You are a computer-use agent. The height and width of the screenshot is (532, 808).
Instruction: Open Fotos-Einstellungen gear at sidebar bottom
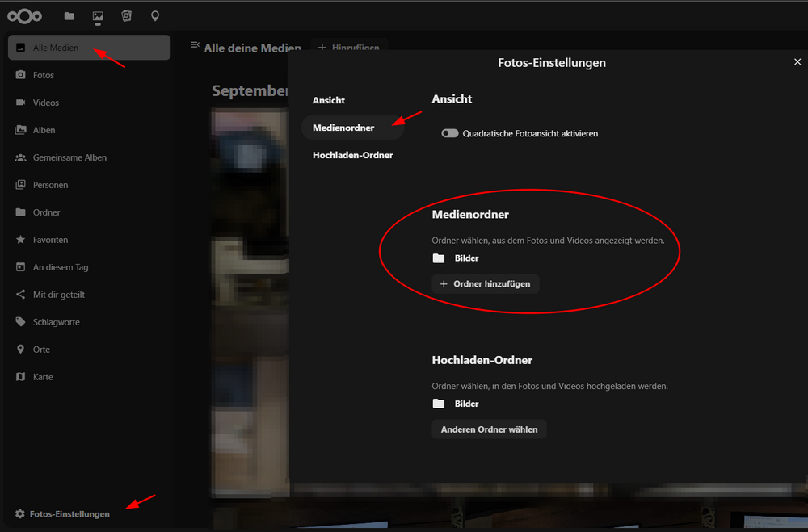[x=62, y=514]
